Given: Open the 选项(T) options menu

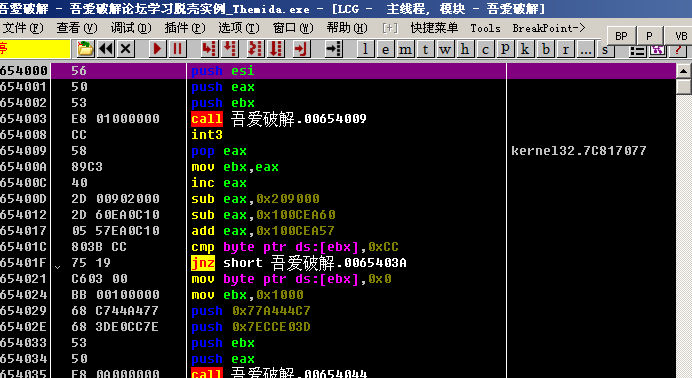Looking at the screenshot, I should pos(239,28).
